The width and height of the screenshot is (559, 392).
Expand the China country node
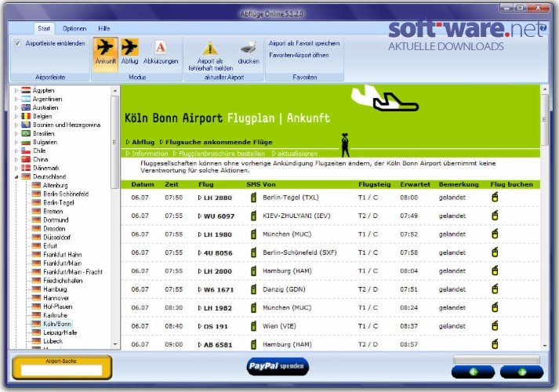[16, 159]
